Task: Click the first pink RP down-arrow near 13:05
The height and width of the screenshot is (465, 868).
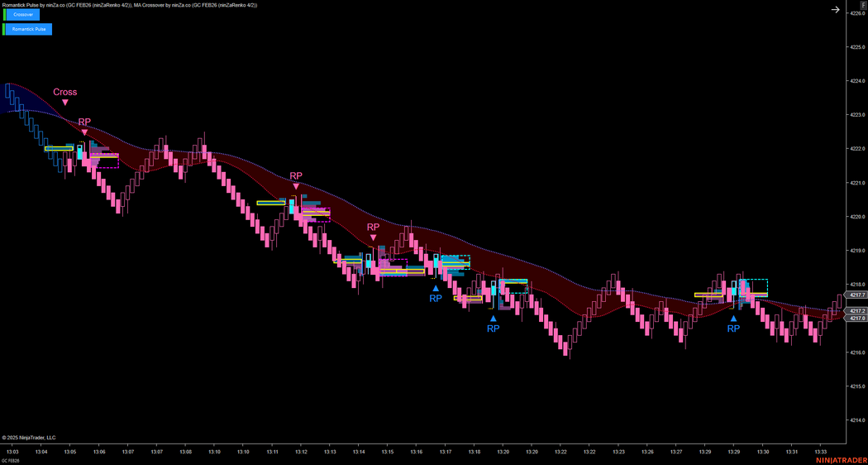Action: click(x=84, y=132)
